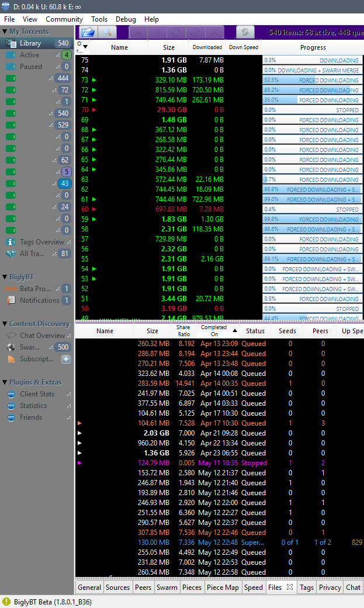Open the Tools menu
Viewport: 364px width, 608px height.
tap(99, 19)
